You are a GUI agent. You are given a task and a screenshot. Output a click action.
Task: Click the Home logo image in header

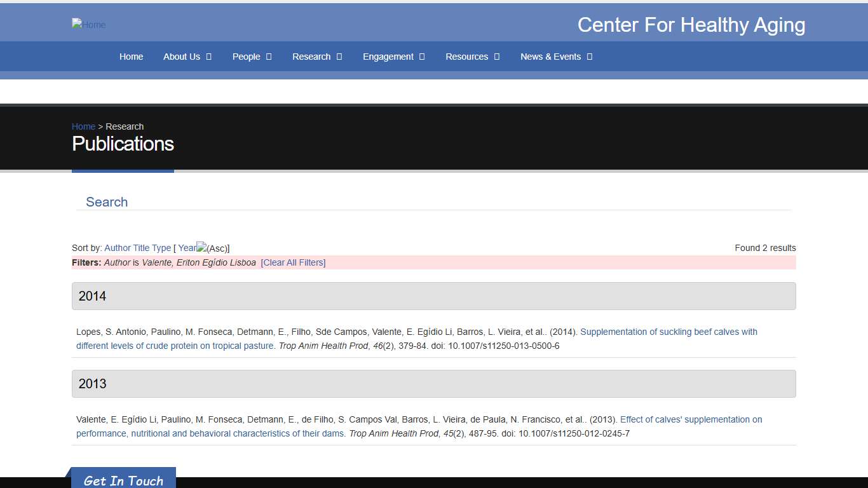coord(88,25)
